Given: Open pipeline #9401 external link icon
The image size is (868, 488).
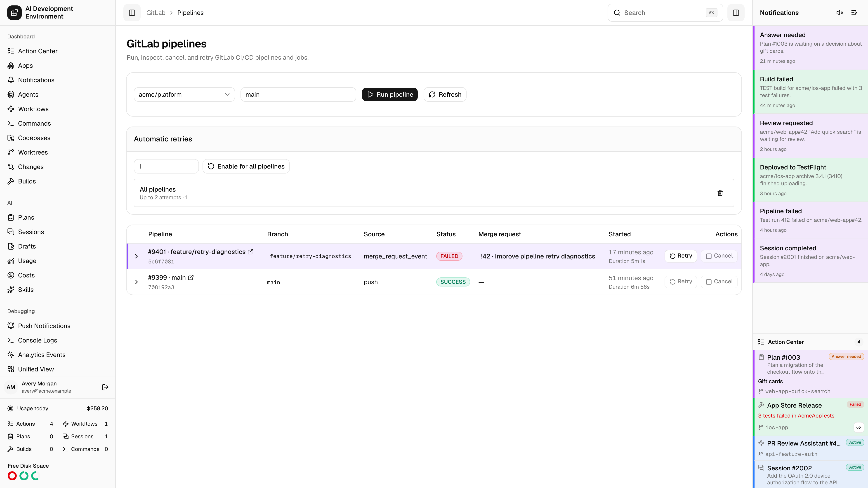Looking at the screenshot, I should tap(250, 252).
